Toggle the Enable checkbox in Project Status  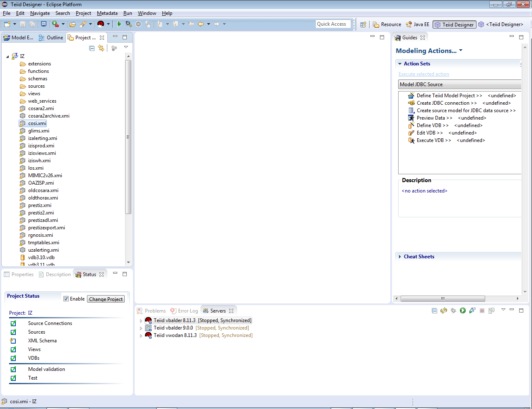point(66,299)
